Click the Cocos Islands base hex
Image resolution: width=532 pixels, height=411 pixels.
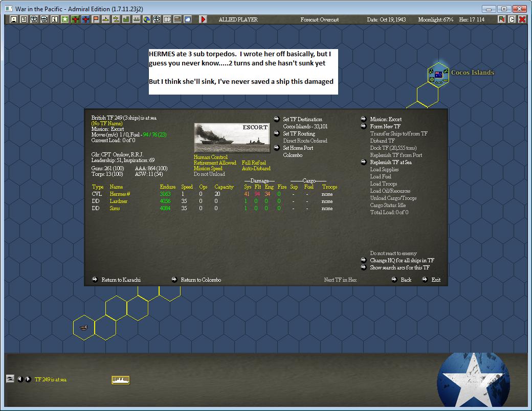coord(438,75)
